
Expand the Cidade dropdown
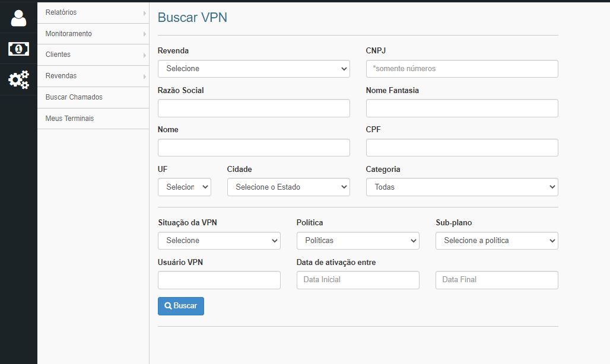[x=288, y=187]
